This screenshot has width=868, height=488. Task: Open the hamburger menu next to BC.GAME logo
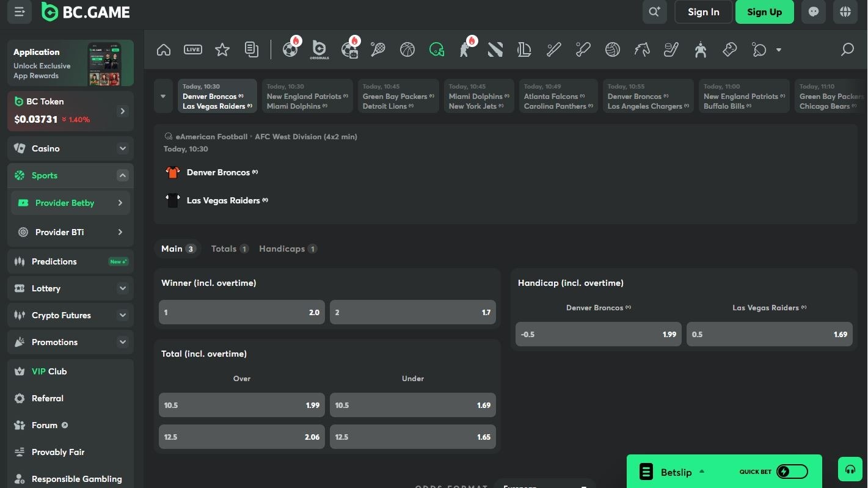(x=20, y=12)
